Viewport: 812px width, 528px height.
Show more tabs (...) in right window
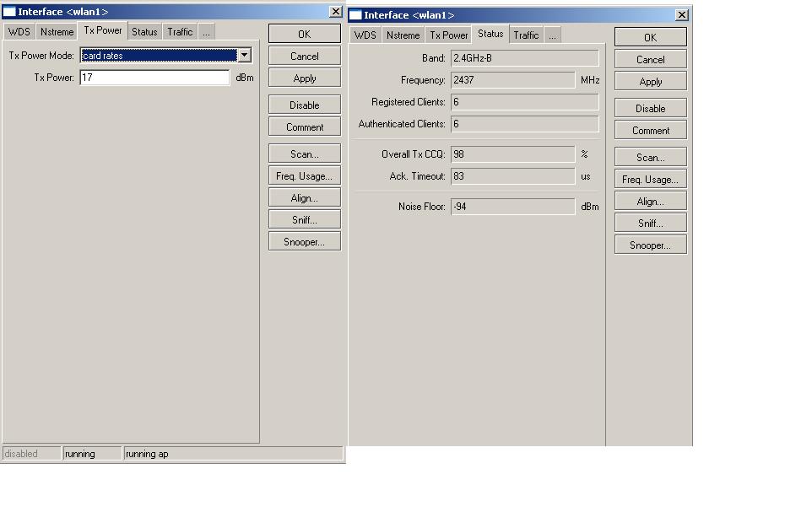tap(552, 35)
